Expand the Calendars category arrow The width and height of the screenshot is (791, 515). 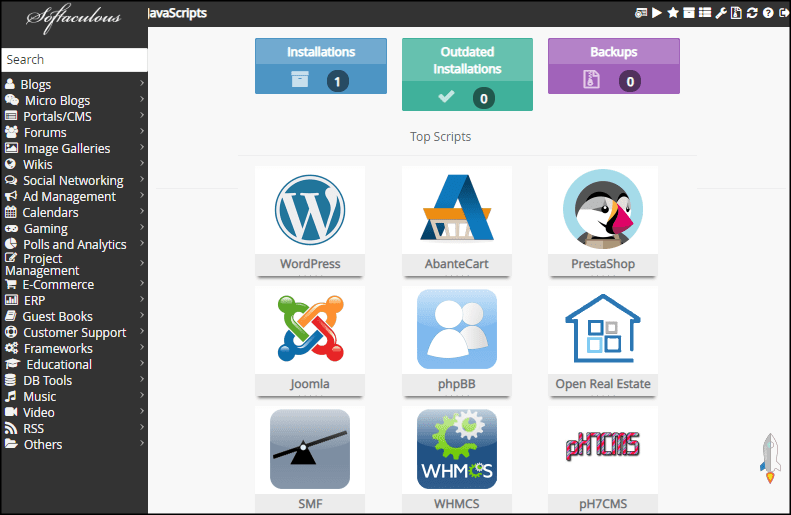142,211
